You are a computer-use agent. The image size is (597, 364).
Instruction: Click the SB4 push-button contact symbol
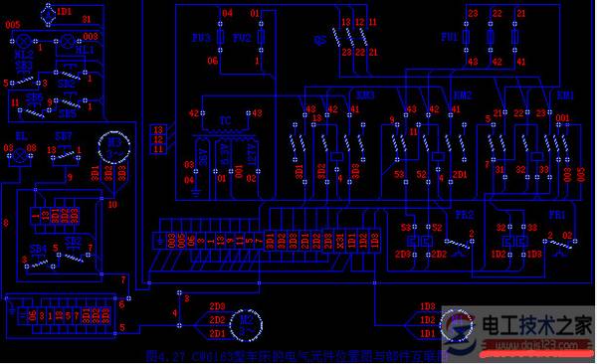click(40, 264)
